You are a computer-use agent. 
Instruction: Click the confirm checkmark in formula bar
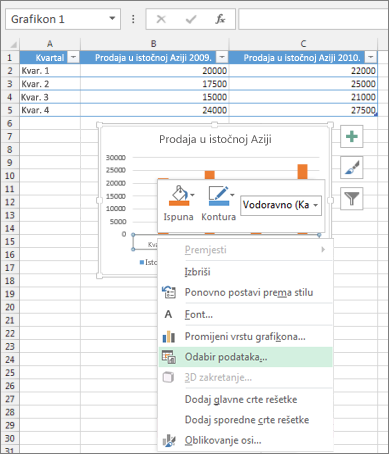(x=191, y=19)
